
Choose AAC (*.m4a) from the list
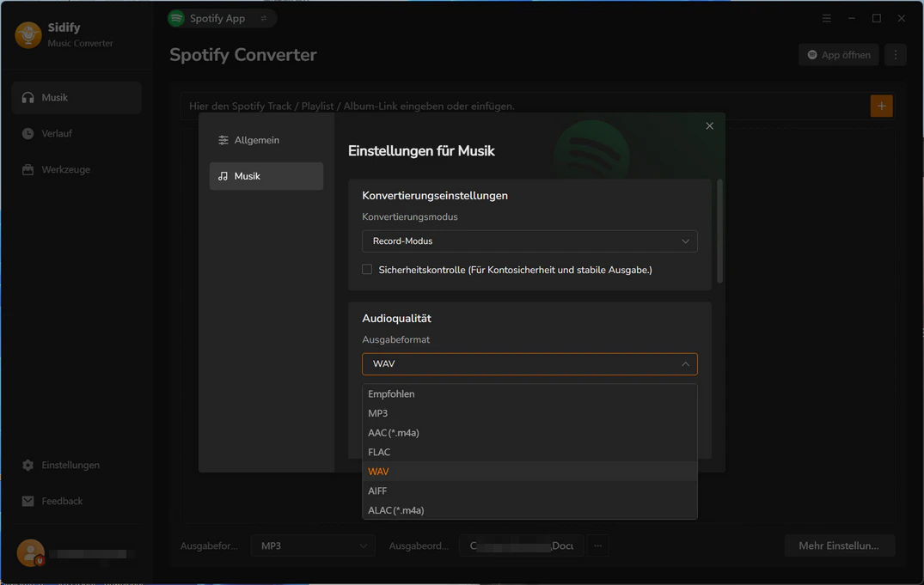[529, 433]
